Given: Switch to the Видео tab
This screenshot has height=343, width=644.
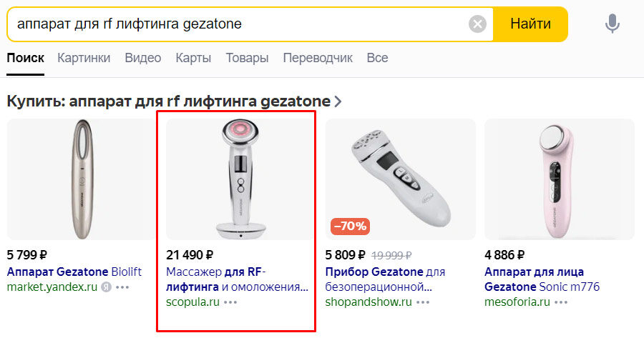Looking at the screenshot, I should [142, 58].
